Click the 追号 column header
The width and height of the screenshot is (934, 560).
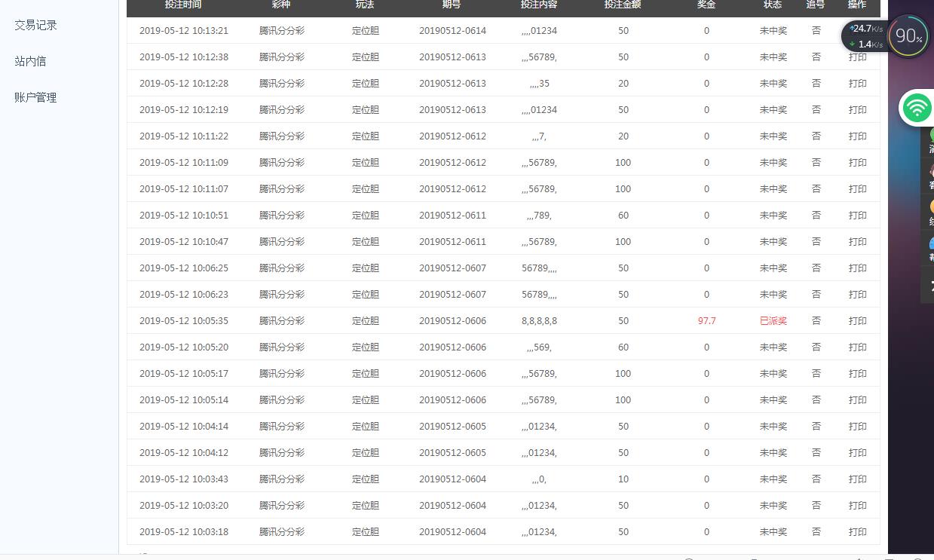pos(816,5)
